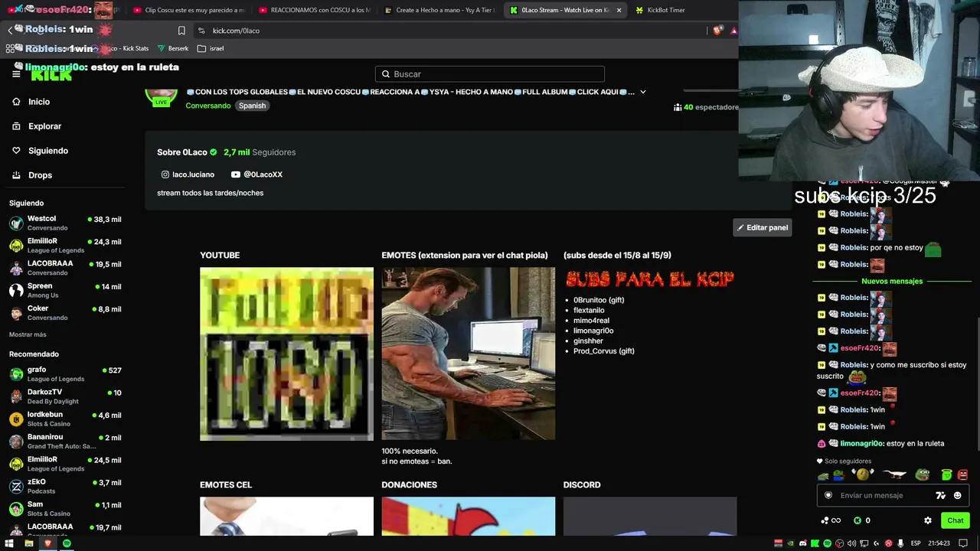Open the site settings icon beside the URL
The height and width of the screenshot is (551, 980).
[x=201, y=31]
